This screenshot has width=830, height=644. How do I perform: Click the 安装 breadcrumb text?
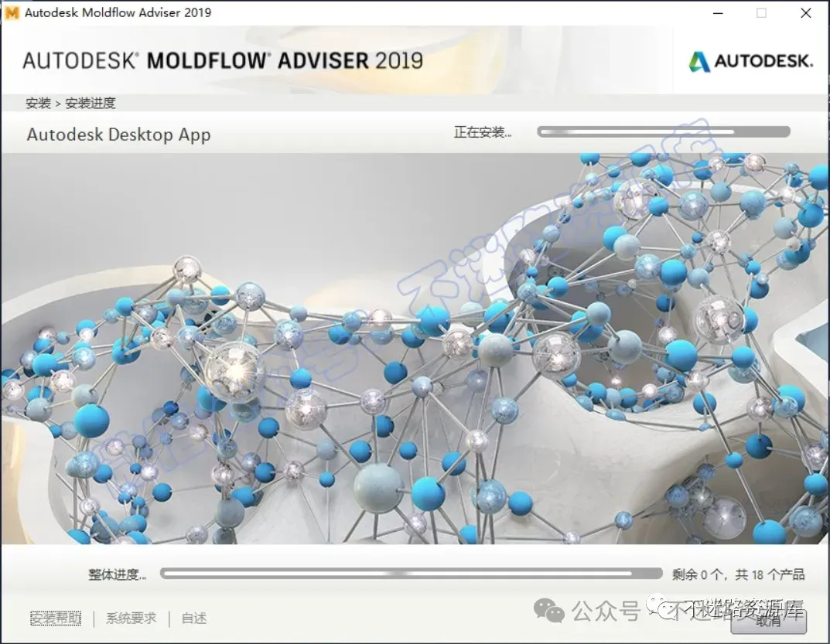[38, 103]
